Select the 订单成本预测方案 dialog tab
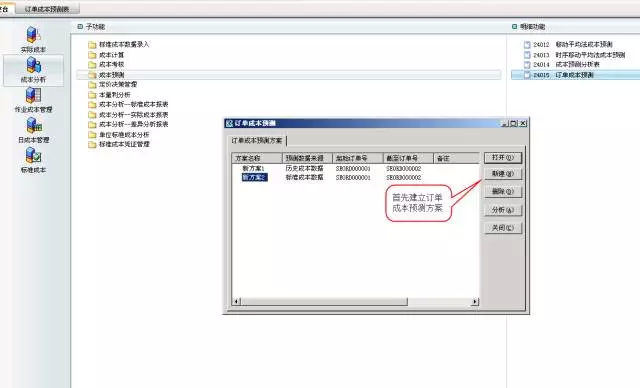This screenshot has width=640, height=388. 257,140
